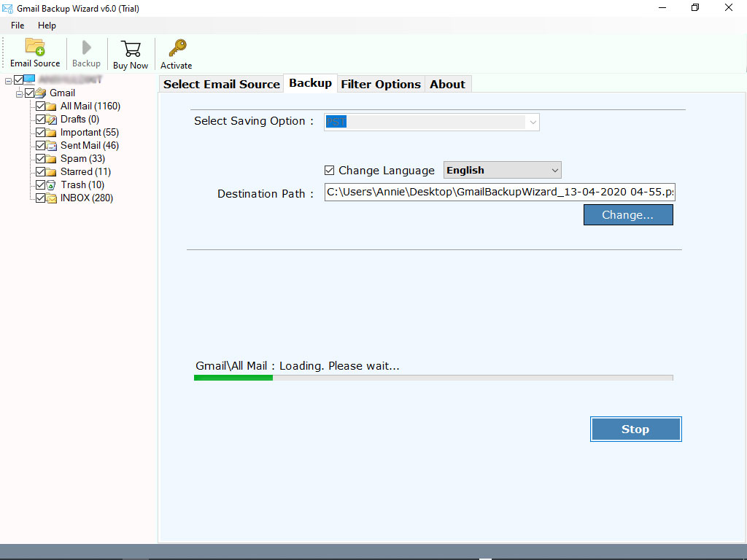
Task: Click the loading status text 'Gmail\All Mail'
Action: point(231,366)
